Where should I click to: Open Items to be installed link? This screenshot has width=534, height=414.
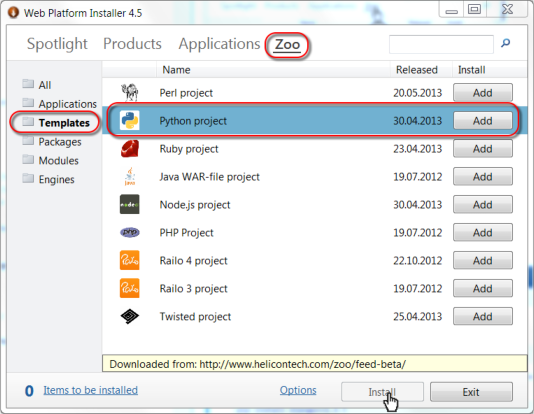click(91, 390)
